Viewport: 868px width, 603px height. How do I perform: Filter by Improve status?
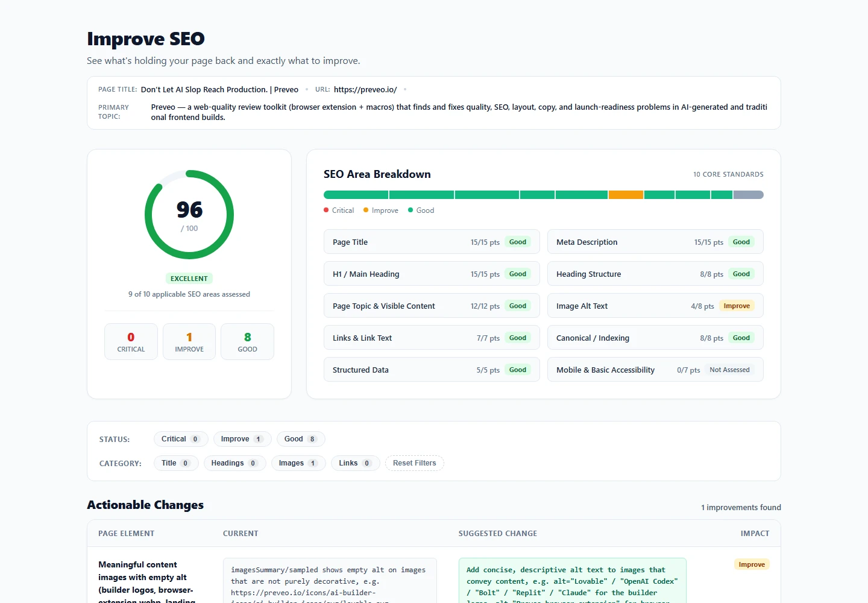[242, 439]
